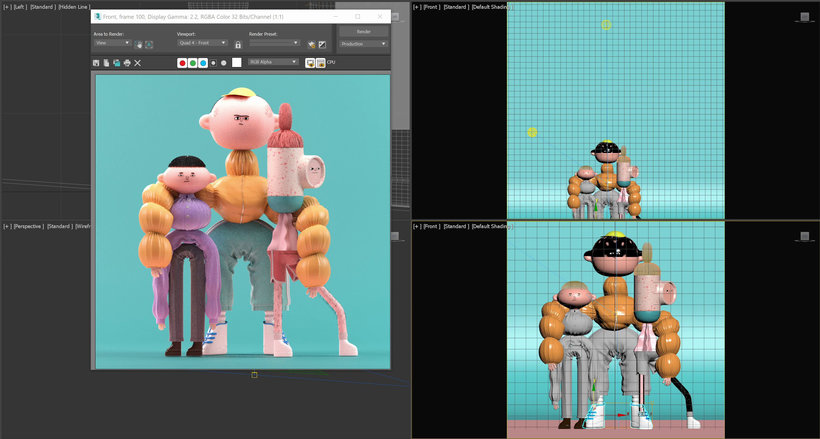Viewport: 820px width, 439px height.
Task: Open the [+] menu of Left viewport
Action: [7, 7]
